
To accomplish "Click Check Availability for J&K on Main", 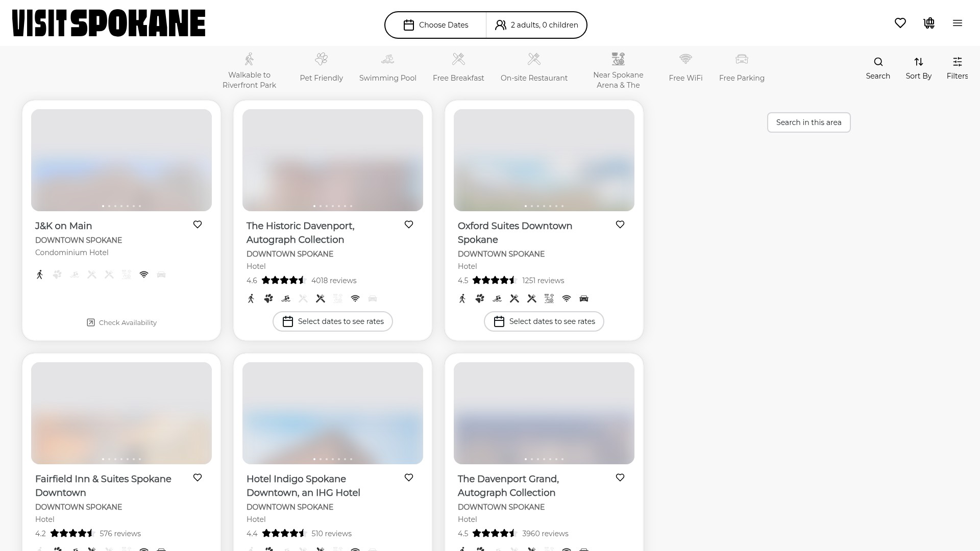I will tap(121, 322).
